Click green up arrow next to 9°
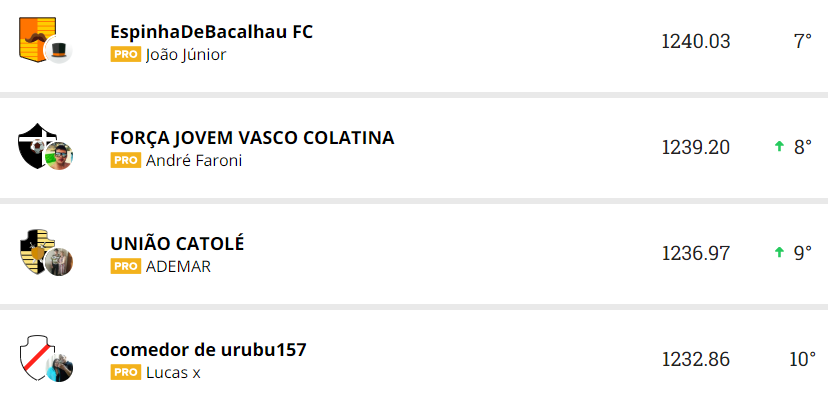Image resolution: width=828 pixels, height=405 pixels. coord(779,253)
